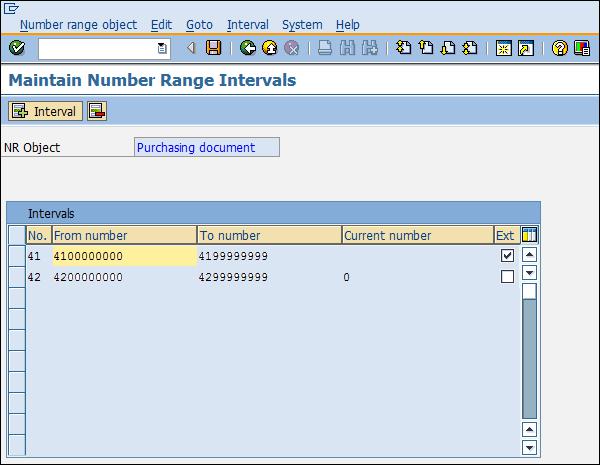Screen dimensions: 600x465
Task: Click the Current number cell showing 0
Action: pos(417,277)
